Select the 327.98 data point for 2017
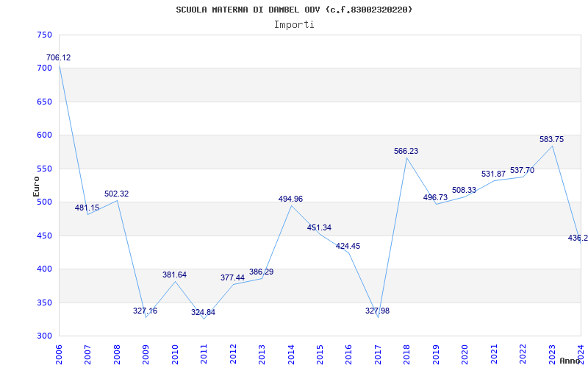This screenshot has width=588, height=368. point(377,311)
